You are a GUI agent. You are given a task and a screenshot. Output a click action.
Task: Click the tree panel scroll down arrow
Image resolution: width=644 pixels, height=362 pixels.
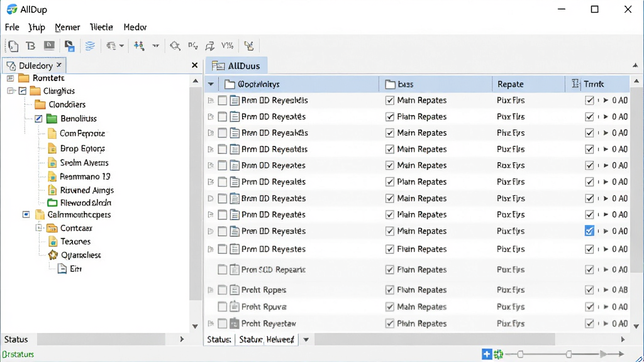tap(195, 327)
